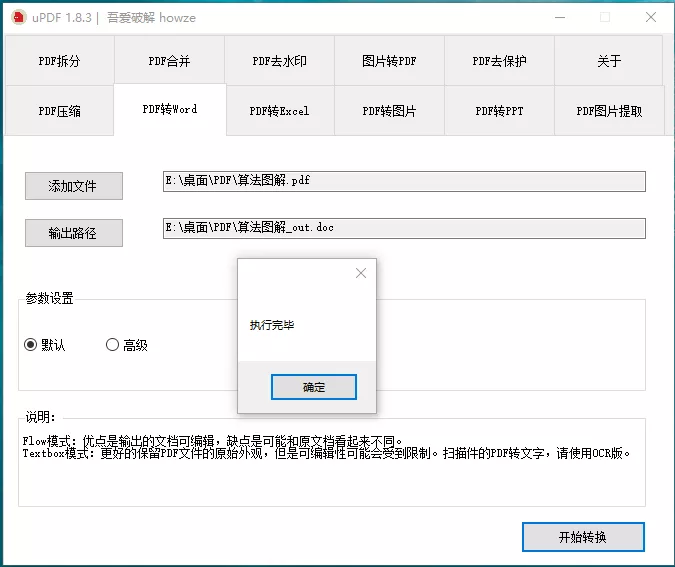Start conversion with 开始转换 button
The width and height of the screenshot is (675, 567).
pyautogui.click(x=583, y=537)
